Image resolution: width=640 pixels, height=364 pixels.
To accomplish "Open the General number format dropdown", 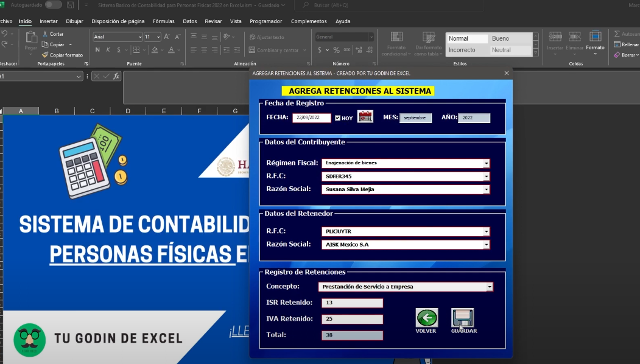I will [371, 37].
